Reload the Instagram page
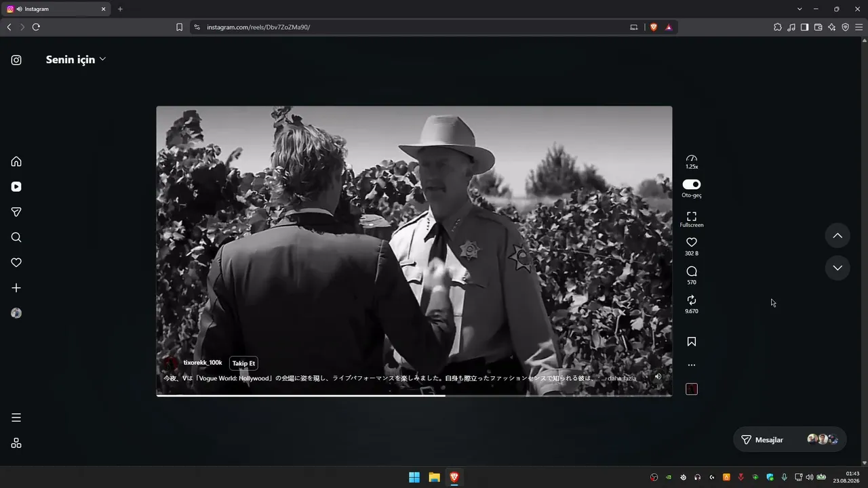Image resolution: width=868 pixels, height=488 pixels. (x=36, y=27)
